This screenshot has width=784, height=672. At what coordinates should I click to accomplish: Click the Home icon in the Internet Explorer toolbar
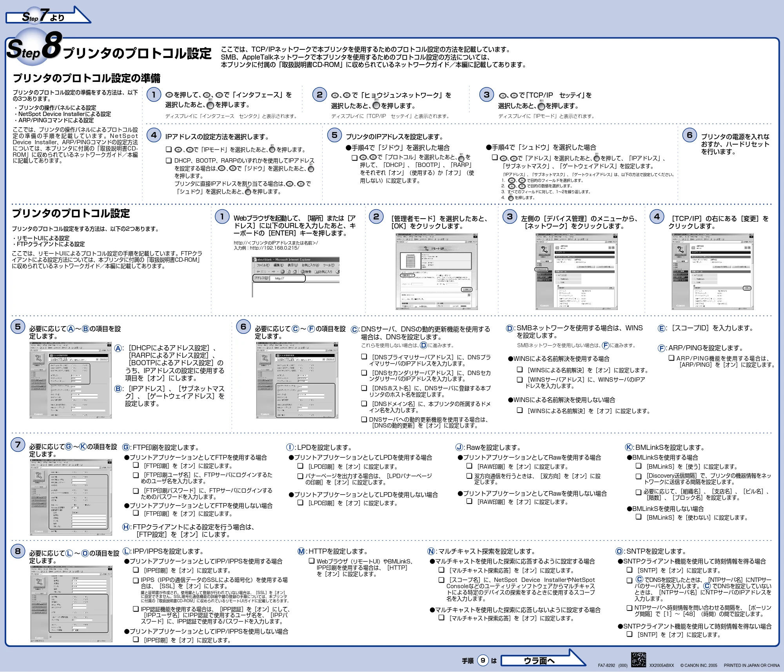[x=295, y=272]
